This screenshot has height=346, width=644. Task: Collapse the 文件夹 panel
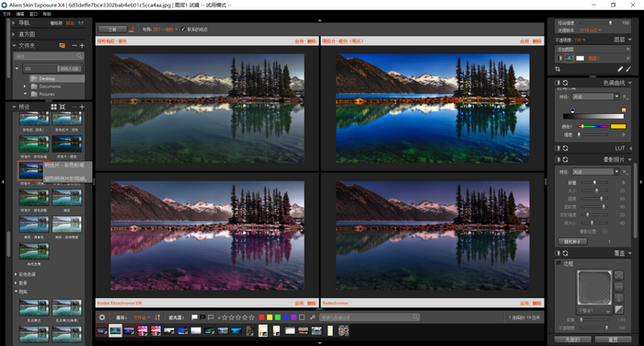click(x=14, y=46)
